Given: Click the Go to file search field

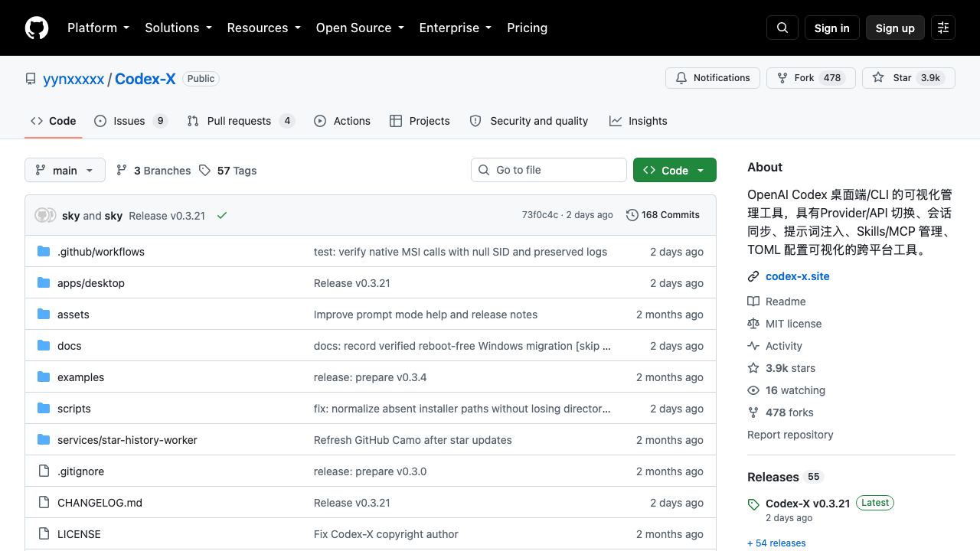Looking at the screenshot, I should (549, 170).
